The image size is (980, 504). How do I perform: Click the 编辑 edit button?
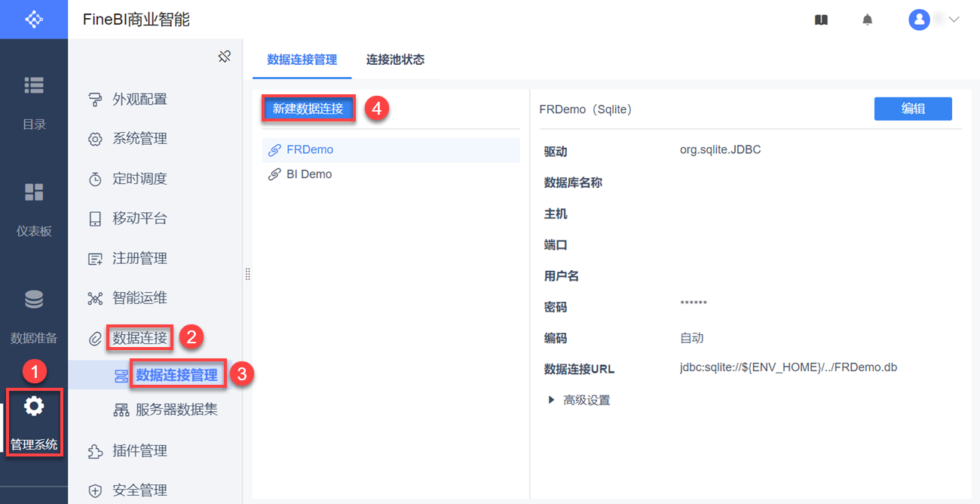[x=913, y=109]
